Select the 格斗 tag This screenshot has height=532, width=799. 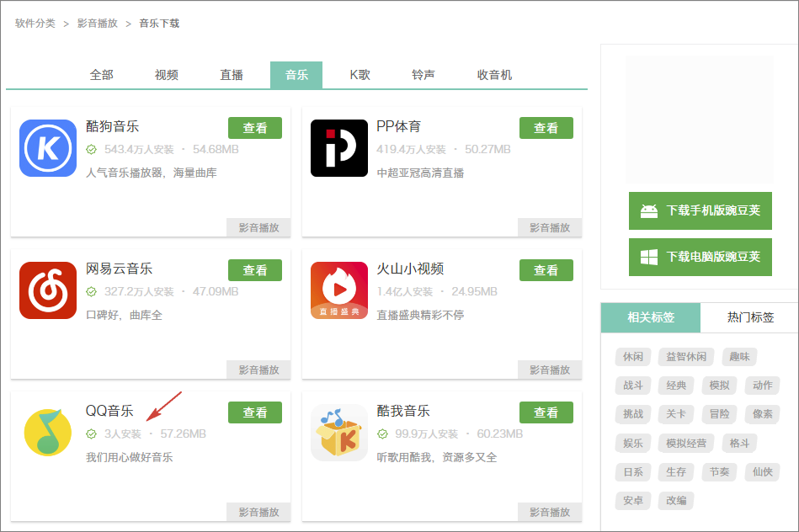[739, 444]
